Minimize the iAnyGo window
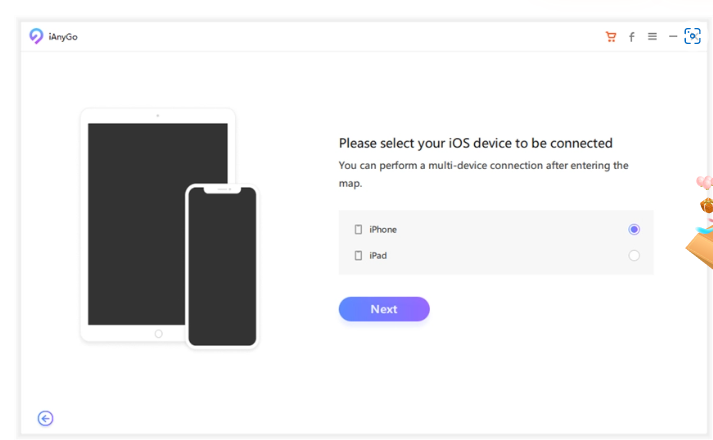Image resolution: width=713 pixels, height=440 pixels. point(672,37)
